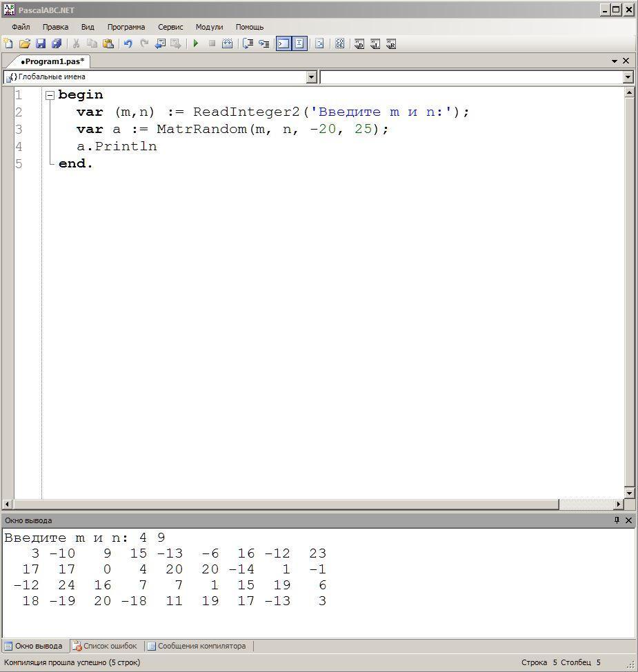The height and width of the screenshot is (672, 638).
Task: Click line number 3 in the gutter
Action: [x=19, y=129]
